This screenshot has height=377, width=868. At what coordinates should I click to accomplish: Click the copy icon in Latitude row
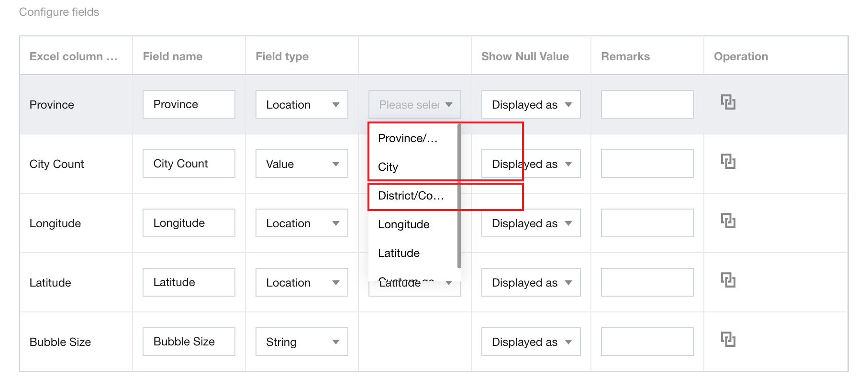click(728, 280)
